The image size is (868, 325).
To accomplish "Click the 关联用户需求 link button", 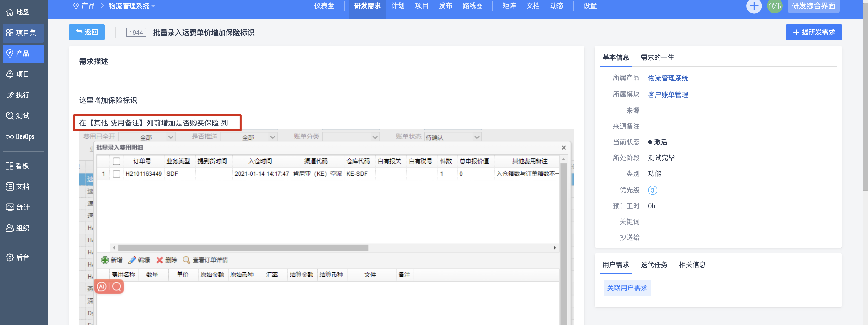I will [x=627, y=288].
